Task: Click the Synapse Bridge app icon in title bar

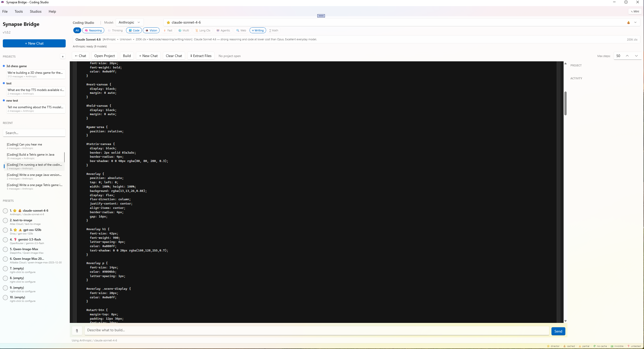Action: pyautogui.click(x=3, y=2)
